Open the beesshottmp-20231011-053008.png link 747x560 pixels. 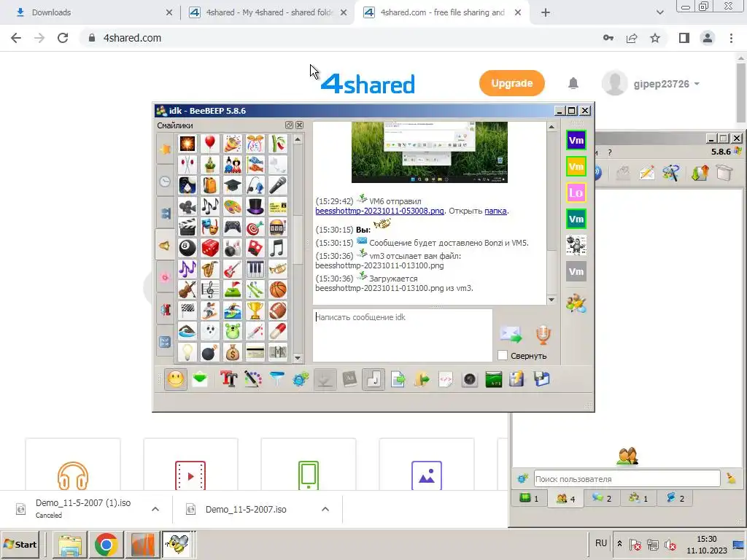(x=379, y=211)
